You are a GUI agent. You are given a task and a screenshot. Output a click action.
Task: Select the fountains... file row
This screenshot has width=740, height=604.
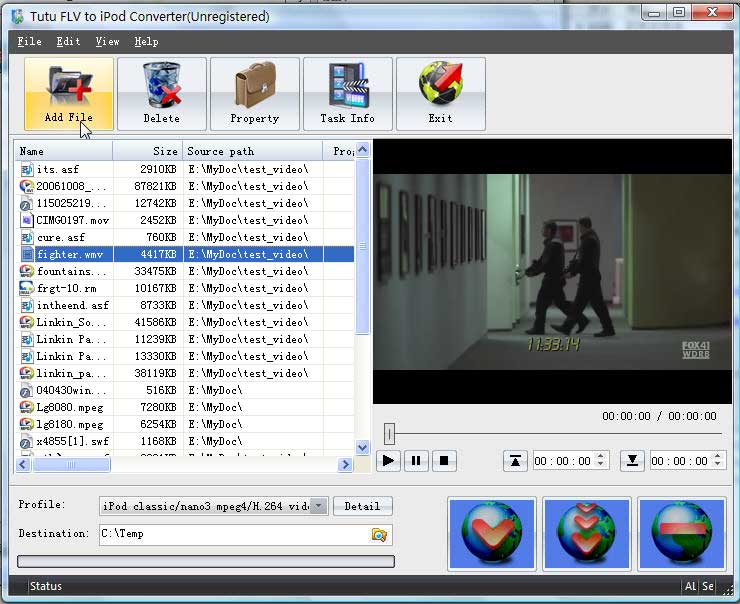(x=185, y=271)
